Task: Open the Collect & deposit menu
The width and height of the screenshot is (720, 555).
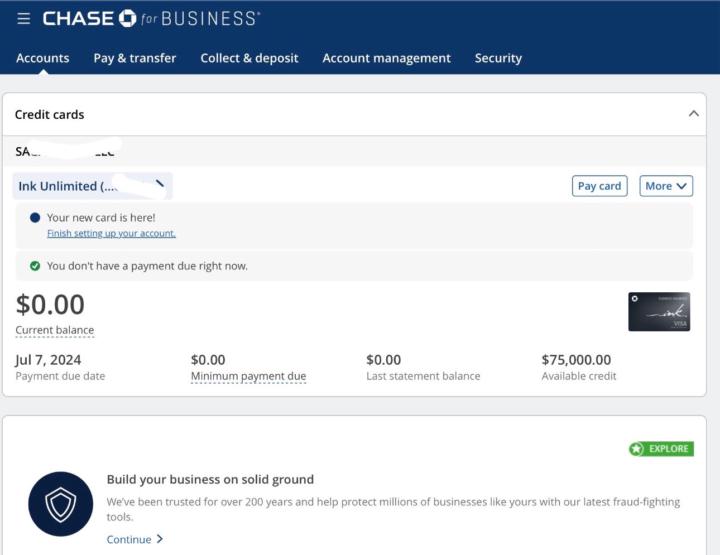Action: click(x=249, y=58)
